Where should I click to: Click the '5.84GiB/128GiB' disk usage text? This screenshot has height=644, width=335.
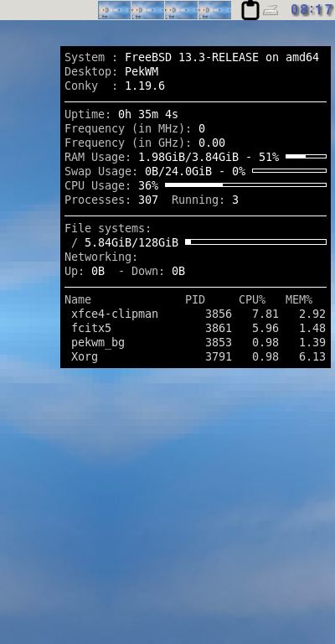point(131,242)
